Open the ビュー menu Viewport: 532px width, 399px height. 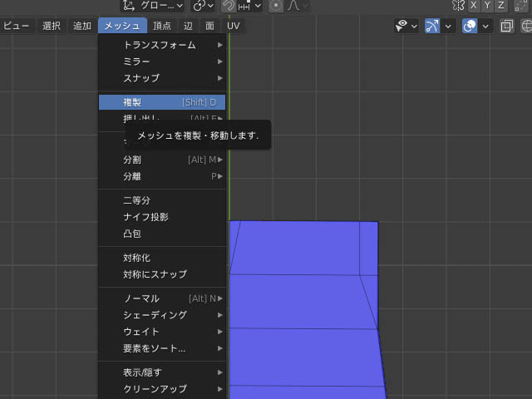click(17, 26)
